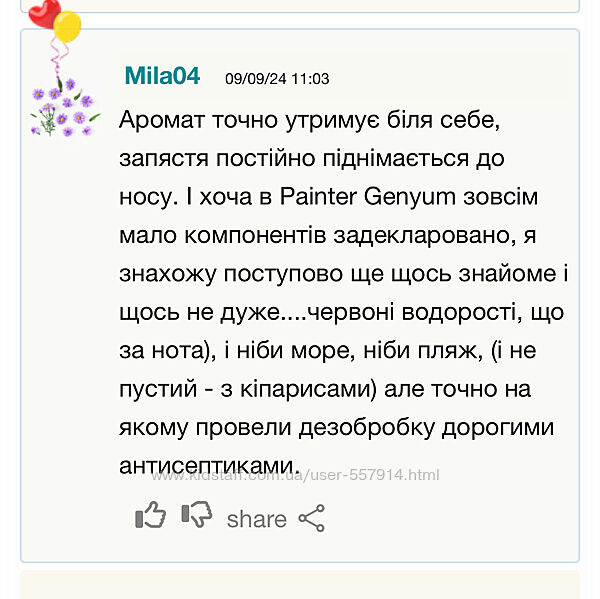This screenshot has width=600, height=599.
Task: Click the next comment card below
Action: [300, 584]
